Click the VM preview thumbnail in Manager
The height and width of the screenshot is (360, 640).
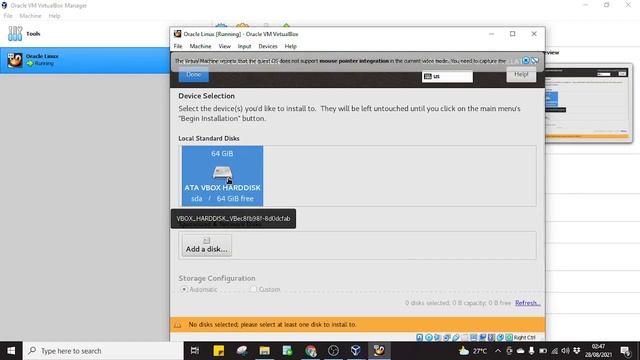coord(588,103)
